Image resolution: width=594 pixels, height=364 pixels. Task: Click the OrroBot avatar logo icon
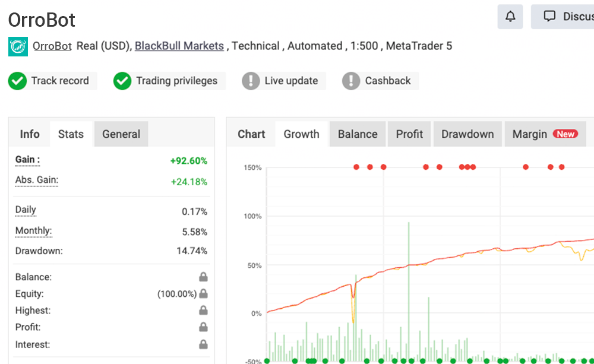(x=18, y=46)
